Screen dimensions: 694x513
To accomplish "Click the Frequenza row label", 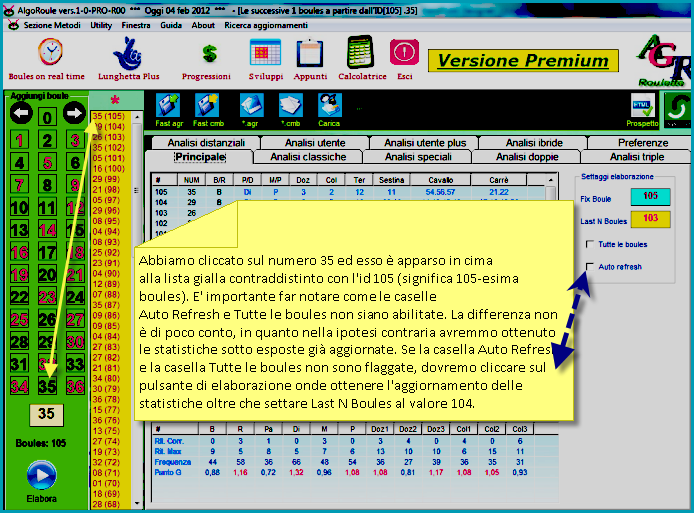I will coord(173,462).
